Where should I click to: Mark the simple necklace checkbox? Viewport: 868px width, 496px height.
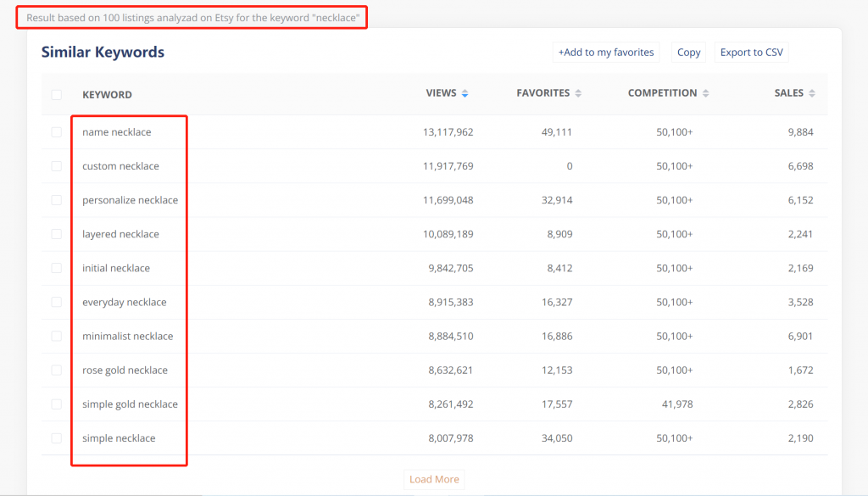[x=57, y=438]
